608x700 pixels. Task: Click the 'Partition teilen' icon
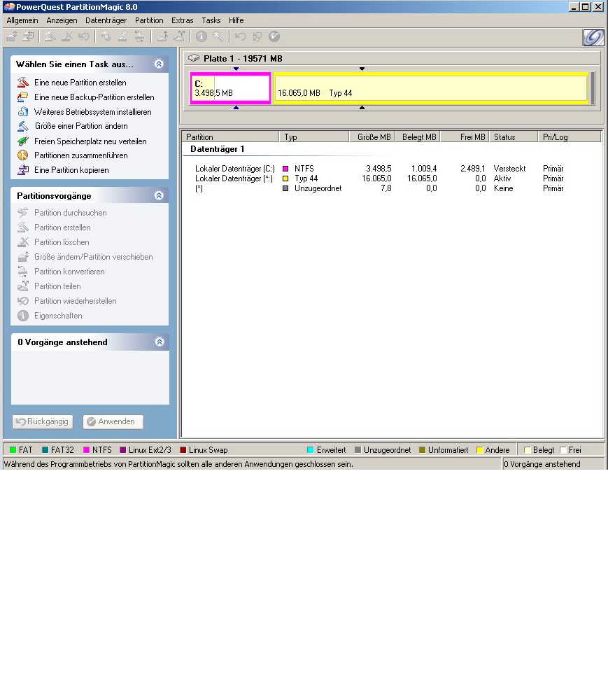click(23, 286)
